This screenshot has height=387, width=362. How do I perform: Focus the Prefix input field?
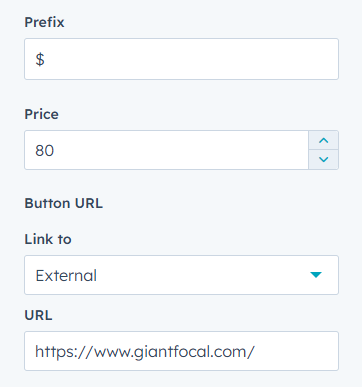coord(181,59)
